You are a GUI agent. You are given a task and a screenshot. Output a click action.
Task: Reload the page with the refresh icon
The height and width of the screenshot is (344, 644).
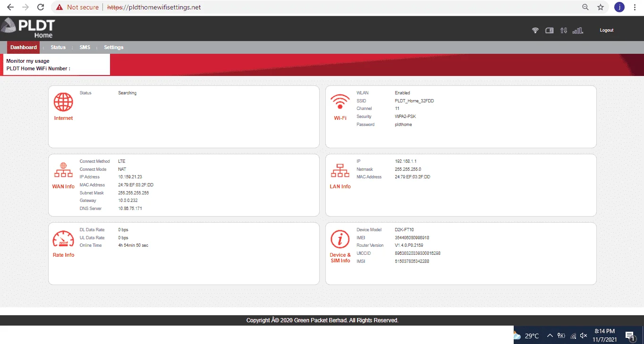(41, 7)
